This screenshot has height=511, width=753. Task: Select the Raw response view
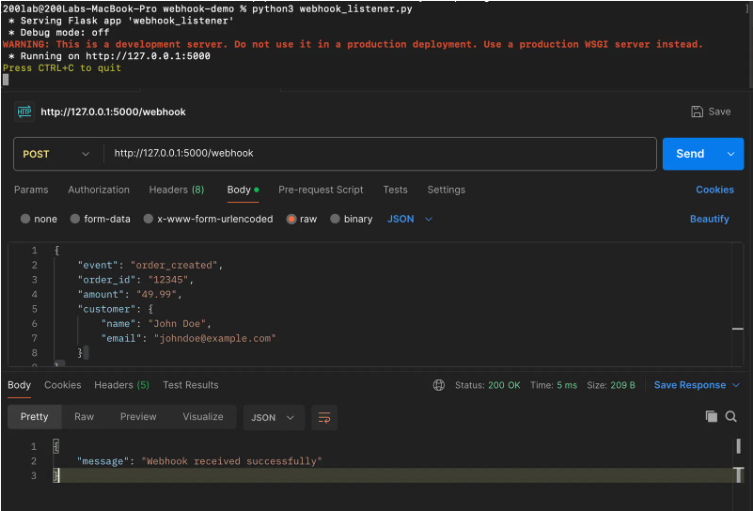[x=84, y=417]
